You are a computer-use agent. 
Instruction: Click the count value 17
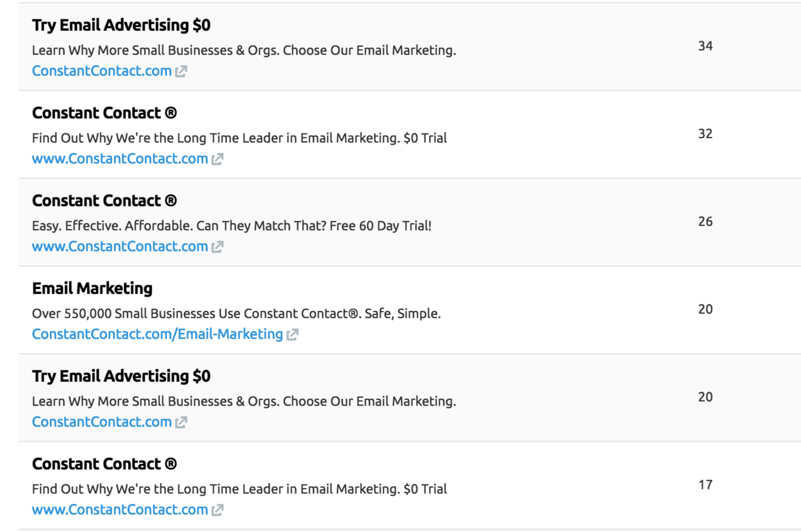pyautogui.click(x=705, y=485)
